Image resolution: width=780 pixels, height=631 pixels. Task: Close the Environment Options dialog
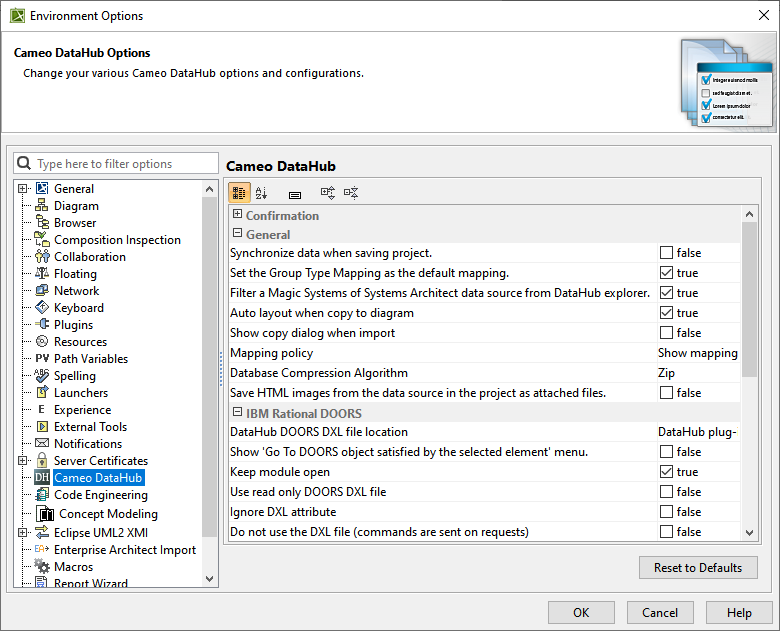click(x=764, y=15)
